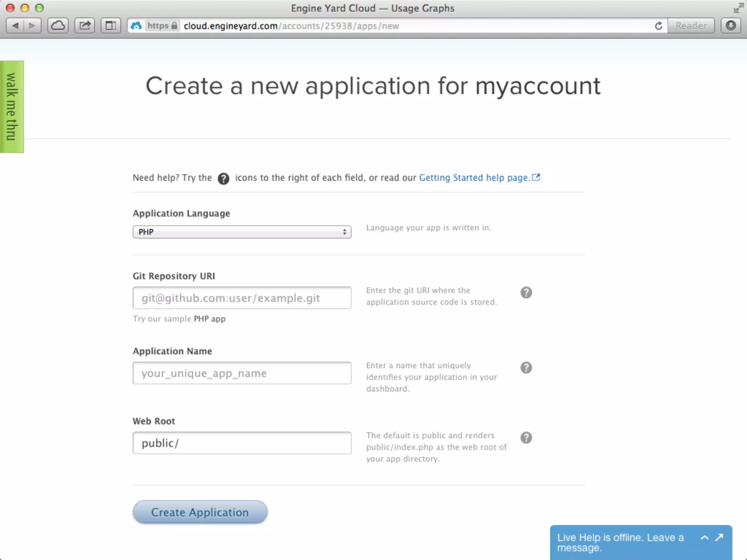This screenshot has height=560, width=747.
Task: Click help icon beside Git Repository URI
Action: pyautogui.click(x=526, y=292)
